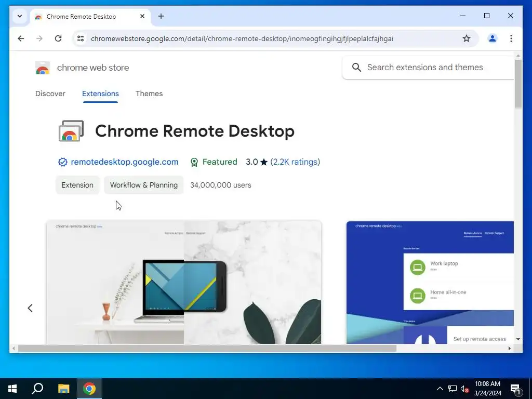Click horizontal scrollbar right arrow
532x399 pixels.
click(x=509, y=349)
